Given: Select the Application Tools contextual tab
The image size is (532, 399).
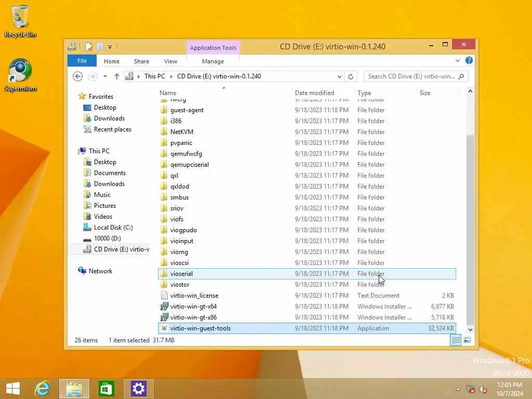Looking at the screenshot, I should point(213,48).
